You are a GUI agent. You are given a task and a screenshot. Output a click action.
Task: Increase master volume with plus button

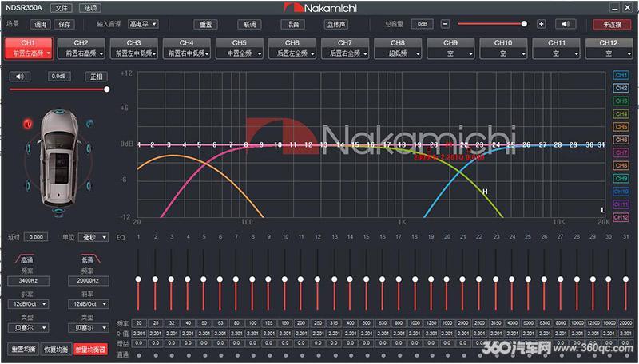point(542,24)
